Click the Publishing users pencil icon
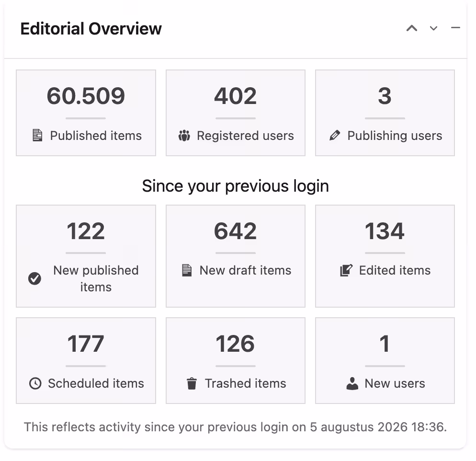This screenshot has width=476, height=461. (335, 136)
